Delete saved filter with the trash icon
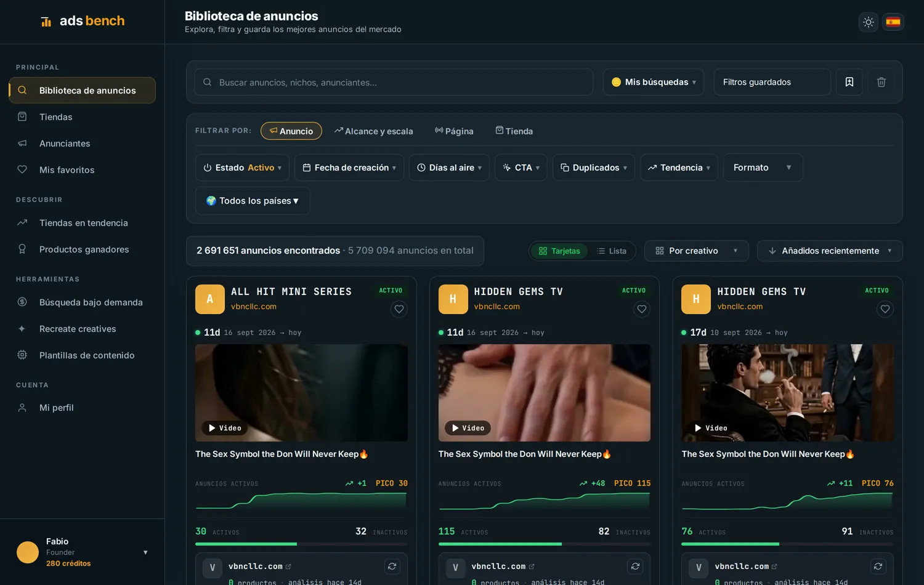Viewport: 924px width, 585px height. 881,82
